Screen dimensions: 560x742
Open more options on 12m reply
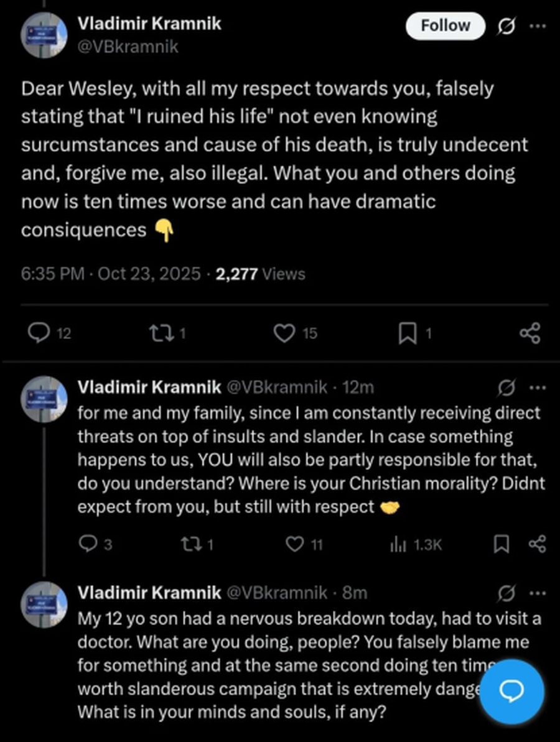tap(536, 387)
